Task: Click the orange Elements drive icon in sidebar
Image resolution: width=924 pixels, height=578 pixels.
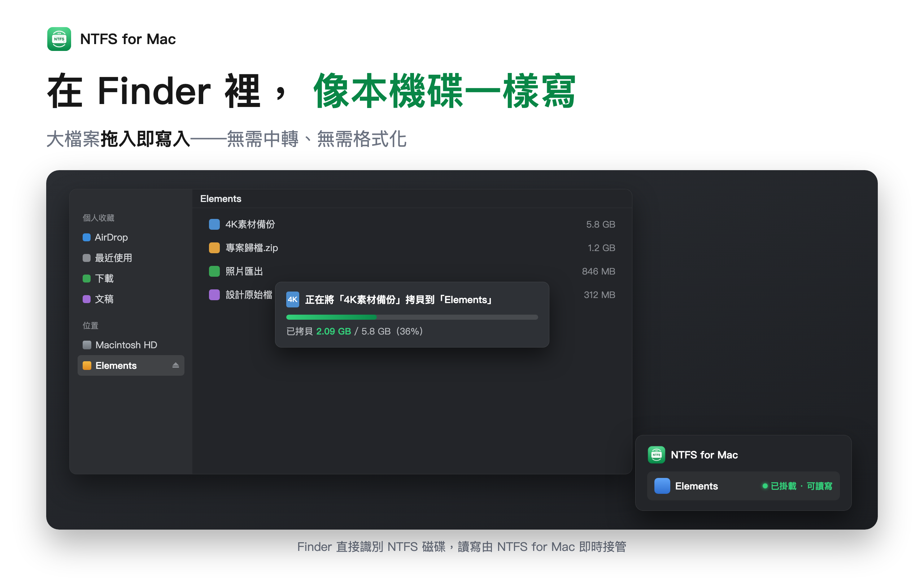Action: tap(87, 366)
